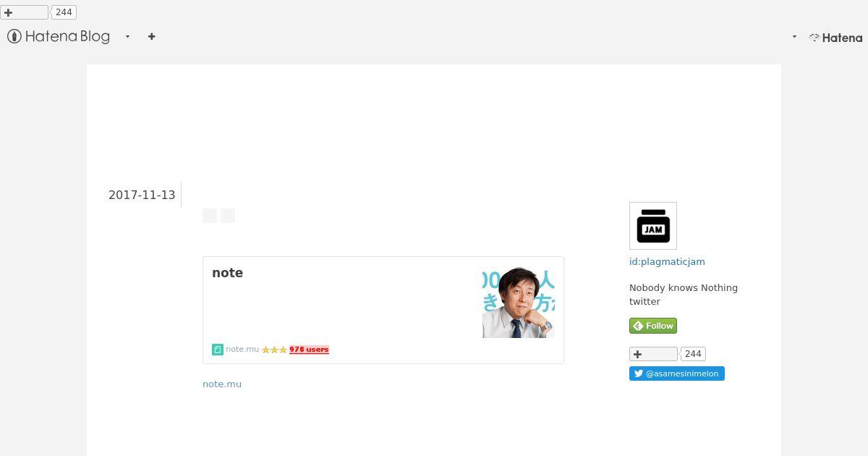Expand the dropdown arrow left of Hatena logo

(794, 37)
